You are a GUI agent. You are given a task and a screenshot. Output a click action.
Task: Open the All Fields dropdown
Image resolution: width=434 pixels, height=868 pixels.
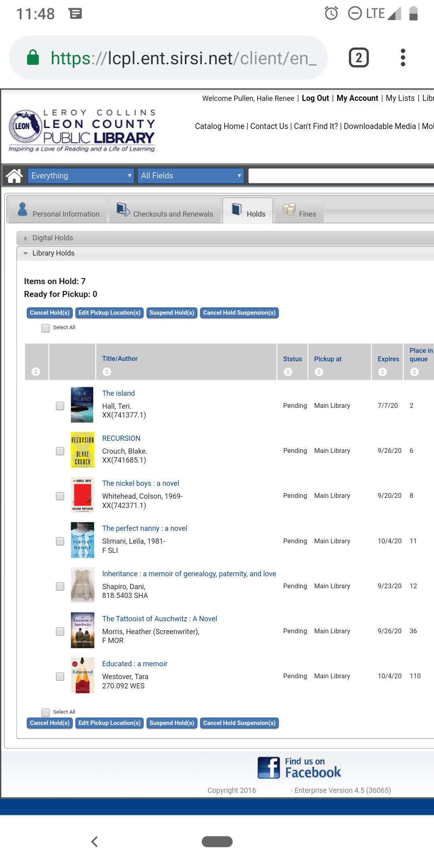click(x=190, y=176)
